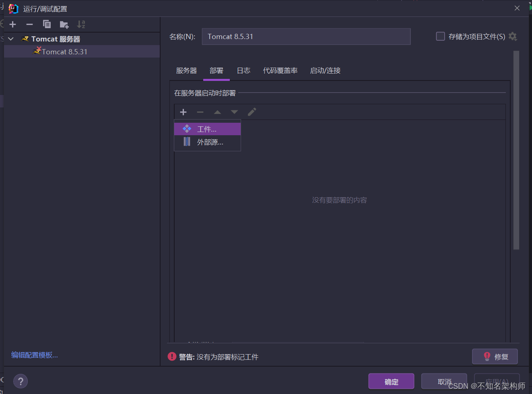Click the project file settings gear icon
Viewport: 532px width, 394px height.
(x=513, y=36)
